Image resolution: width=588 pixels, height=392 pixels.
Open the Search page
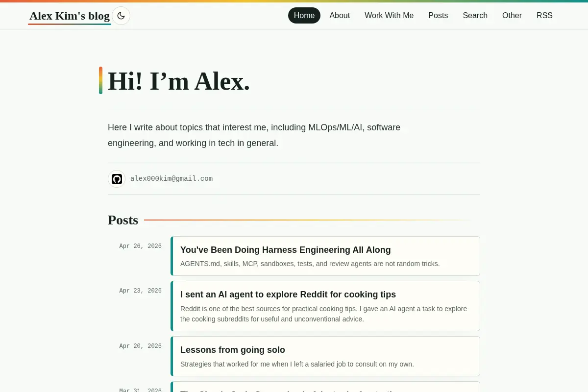tap(475, 16)
